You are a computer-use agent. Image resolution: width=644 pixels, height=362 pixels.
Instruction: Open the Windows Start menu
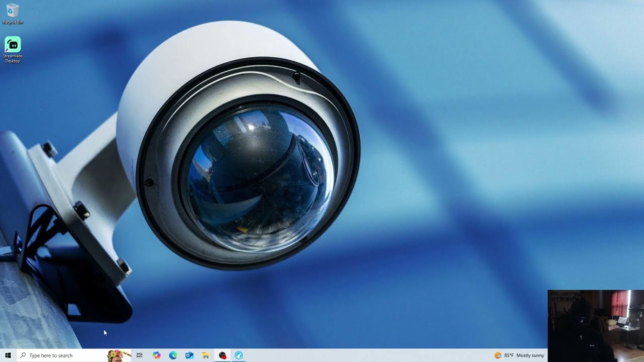point(8,355)
